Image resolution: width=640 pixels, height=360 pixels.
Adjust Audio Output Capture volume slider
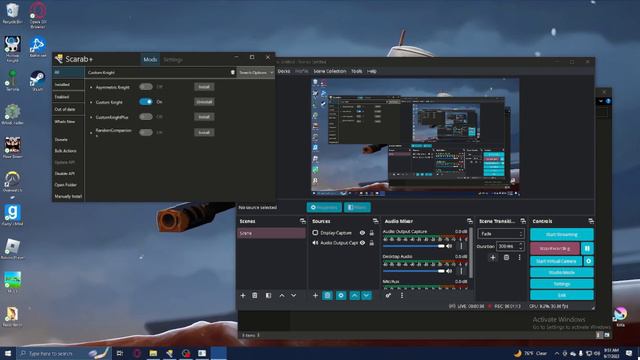pyautogui.click(x=414, y=246)
